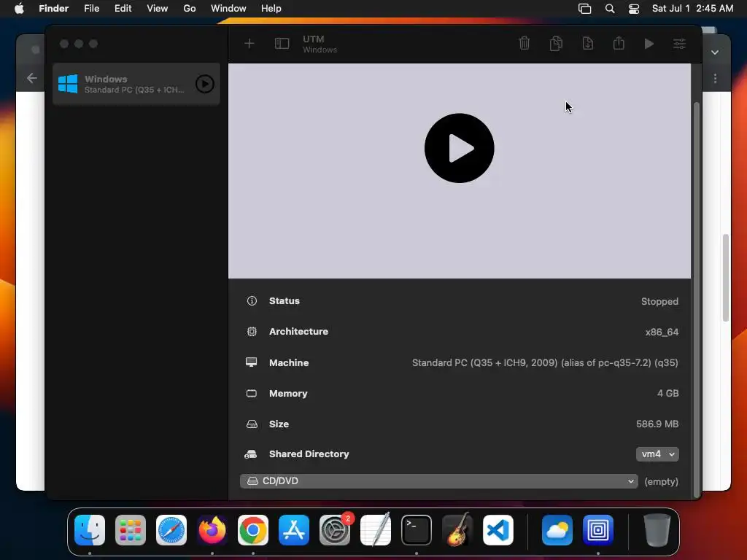Open the Help menu
The height and width of the screenshot is (560, 747).
pyautogui.click(x=271, y=8)
